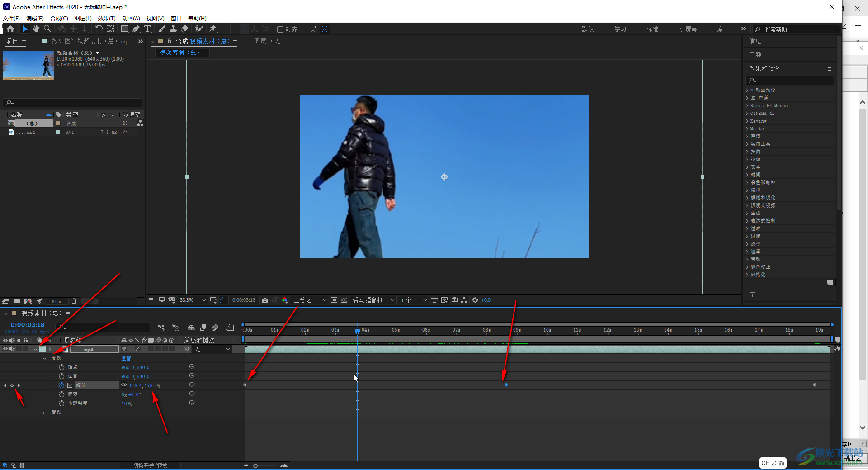
Task: Toggle the 缩放 stopwatch keyframing
Action: (x=61, y=385)
